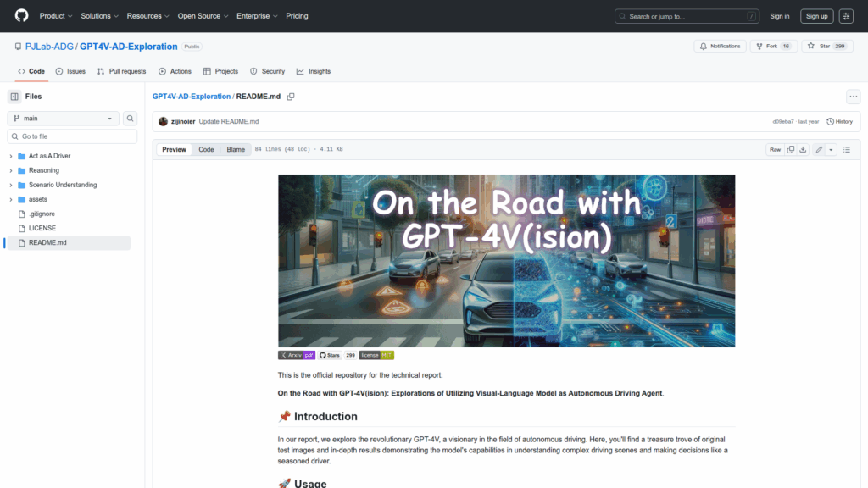Copy the README.md file path

tap(291, 97)
